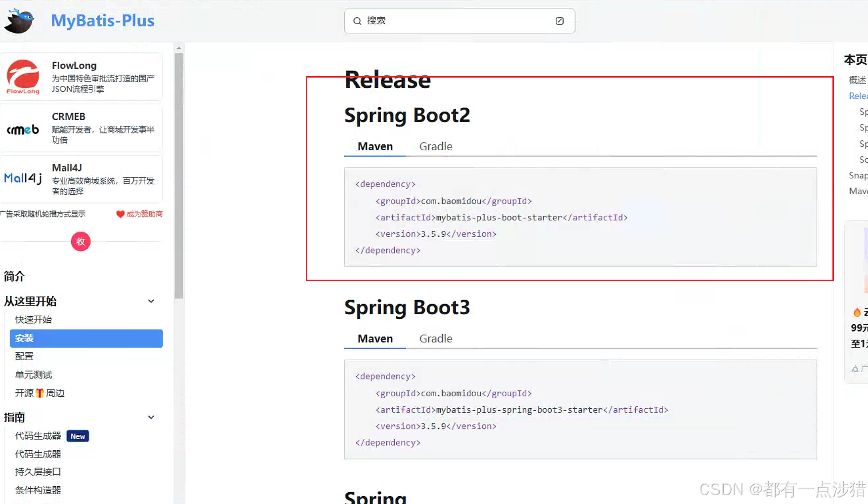
Task: Open 配置 in the sidebar
Action: (24, 356)
